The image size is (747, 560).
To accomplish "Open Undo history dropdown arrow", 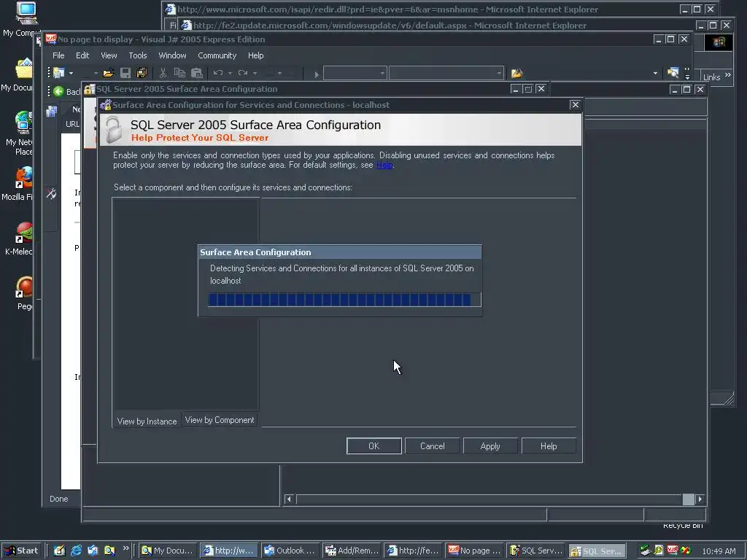I will click(230, 74).
